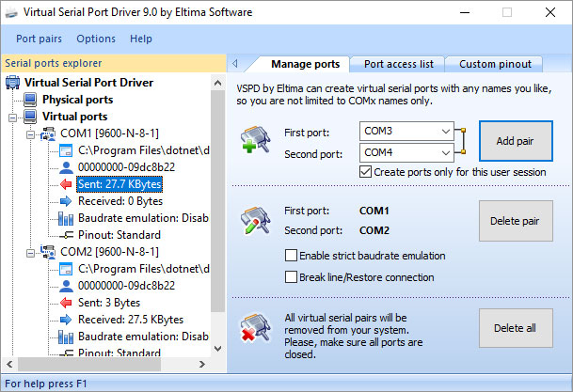This screenshot has width=573, height=392.
Task: Click the tree's horizontal scrollbar thumb
Action: tap(89, 364)
